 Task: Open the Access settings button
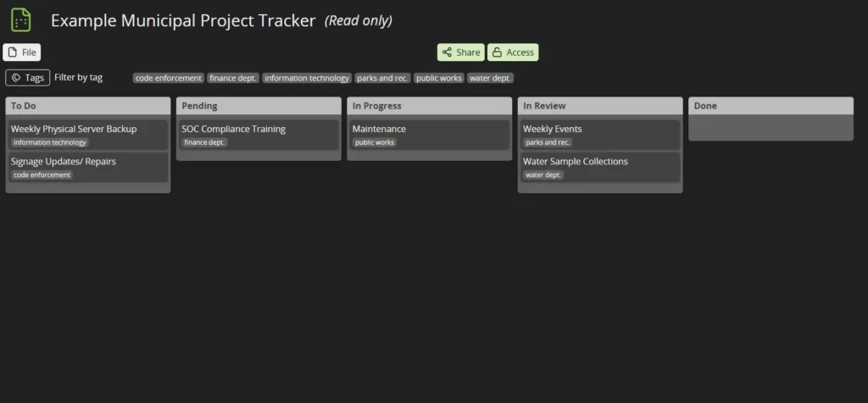[513, 52]
